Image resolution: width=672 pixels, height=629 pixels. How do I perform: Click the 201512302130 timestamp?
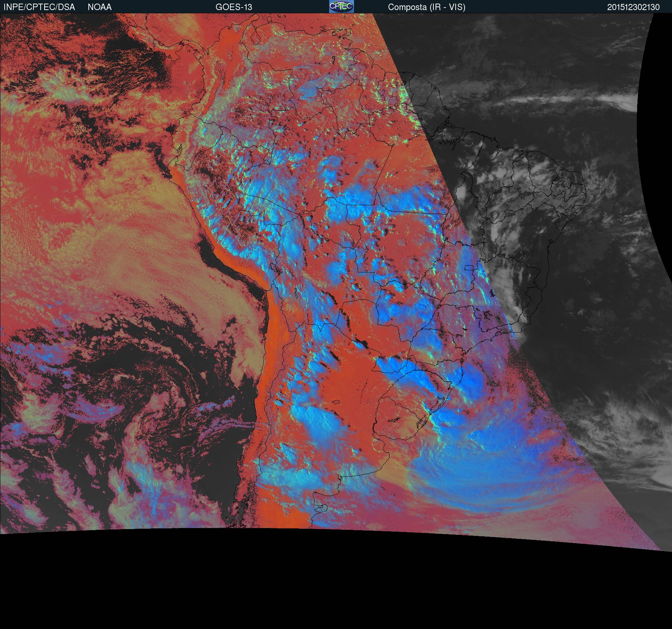pos(633,7)
